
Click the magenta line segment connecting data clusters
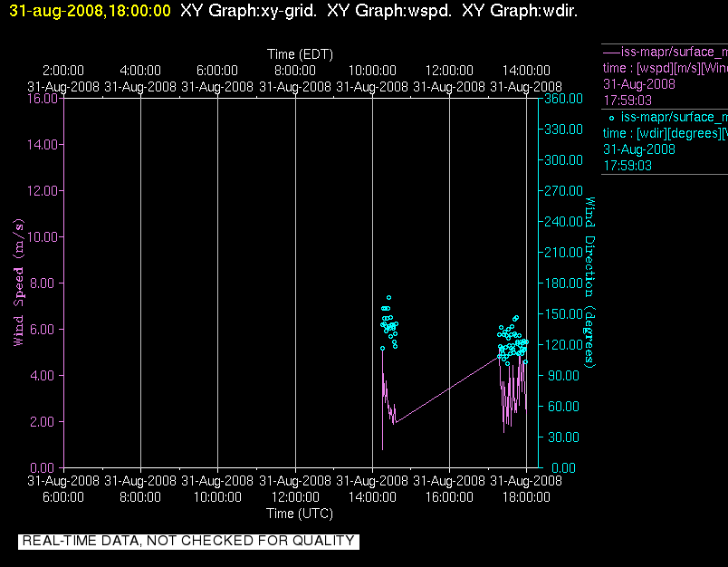click(x=446, y=389)
